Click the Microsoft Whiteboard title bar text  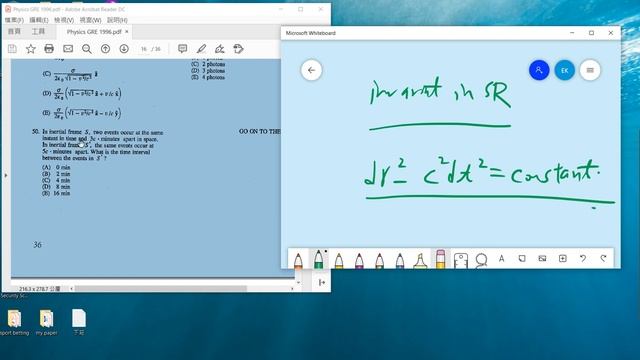pyautogui.click(x=311, y=33)
